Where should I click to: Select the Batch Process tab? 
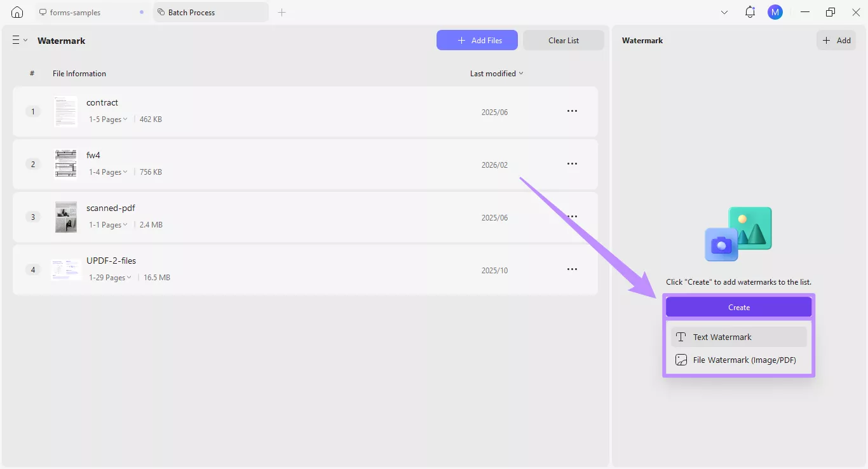click(192, 11)
